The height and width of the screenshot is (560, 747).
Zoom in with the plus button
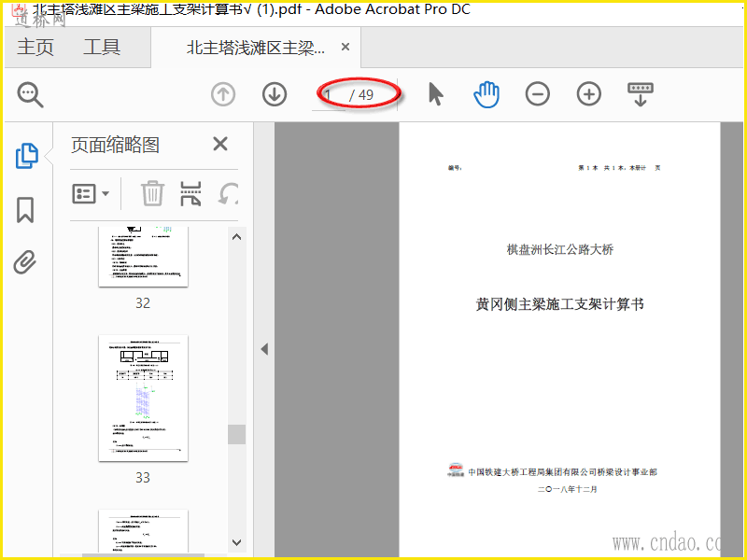coord(589,94)
